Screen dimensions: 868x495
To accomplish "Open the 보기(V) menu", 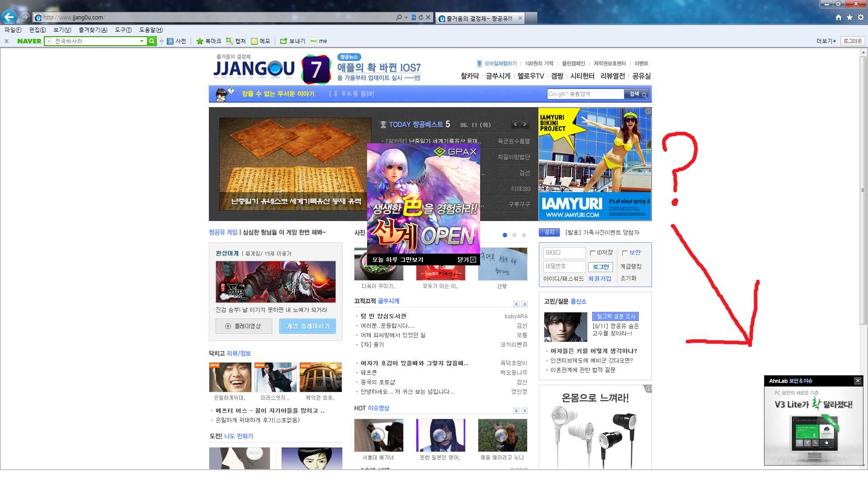I will (x=62, y=30).
